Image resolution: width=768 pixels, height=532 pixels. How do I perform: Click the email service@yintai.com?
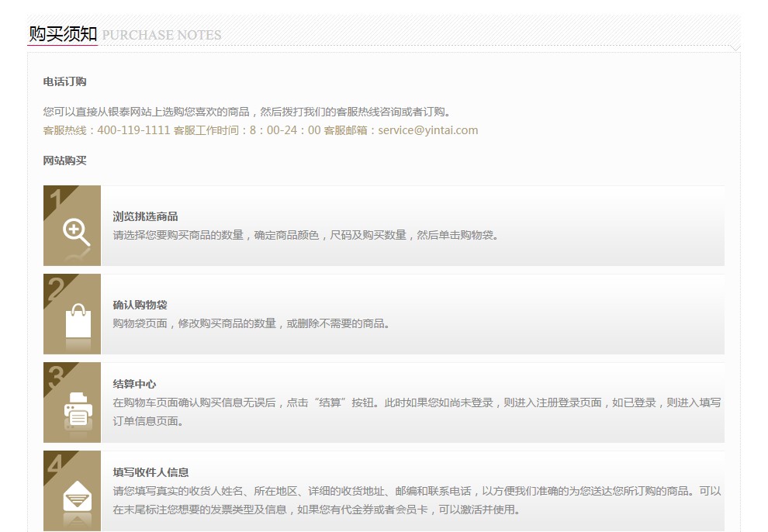click(428, 130)
